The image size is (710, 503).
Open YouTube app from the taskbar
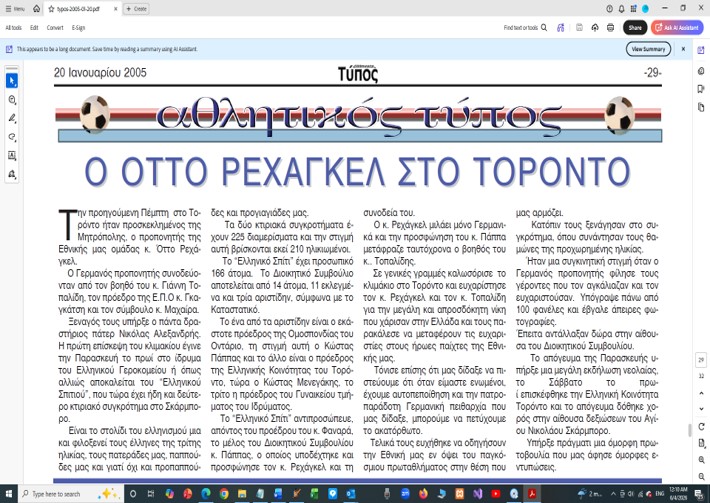pyautogui.click(x=496, y=493)
